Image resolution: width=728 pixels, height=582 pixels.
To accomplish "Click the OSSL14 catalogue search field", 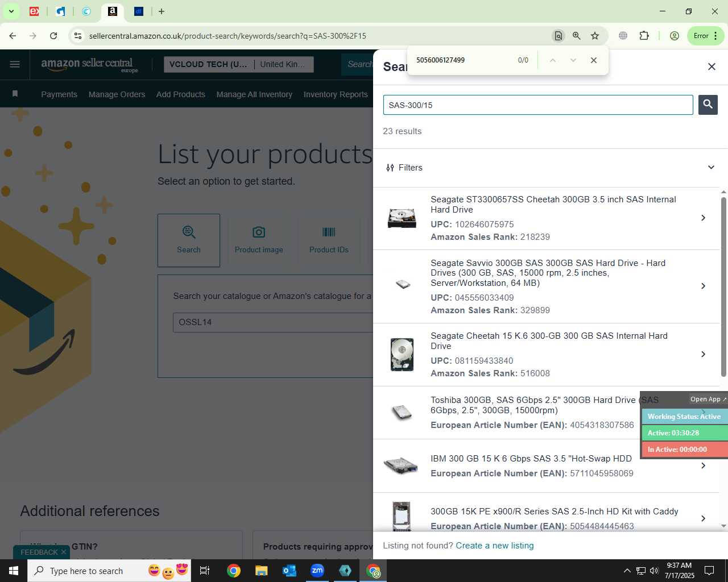I will pos(273,322).
